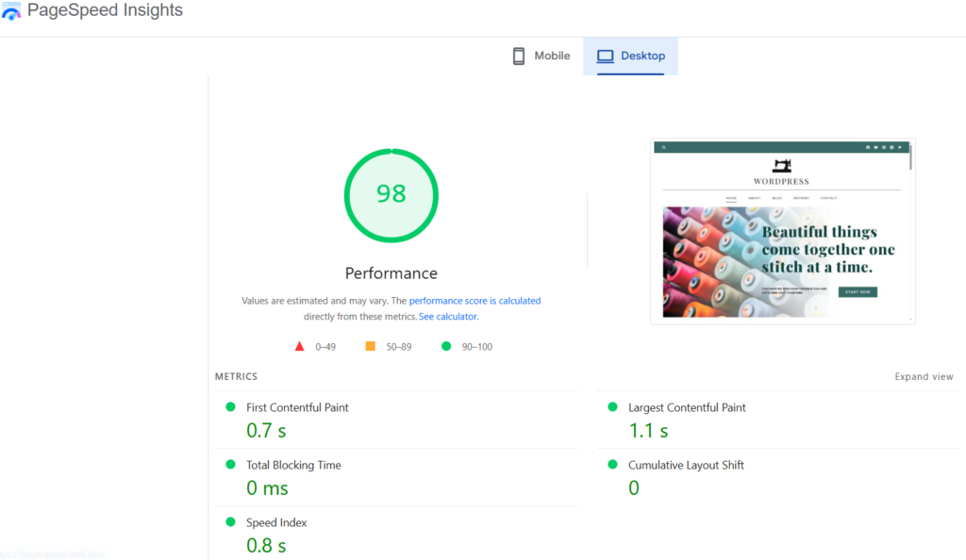Click the PageSpeed Insights logo icon
This screenshot has width=966, height=560.
point(11,11)
